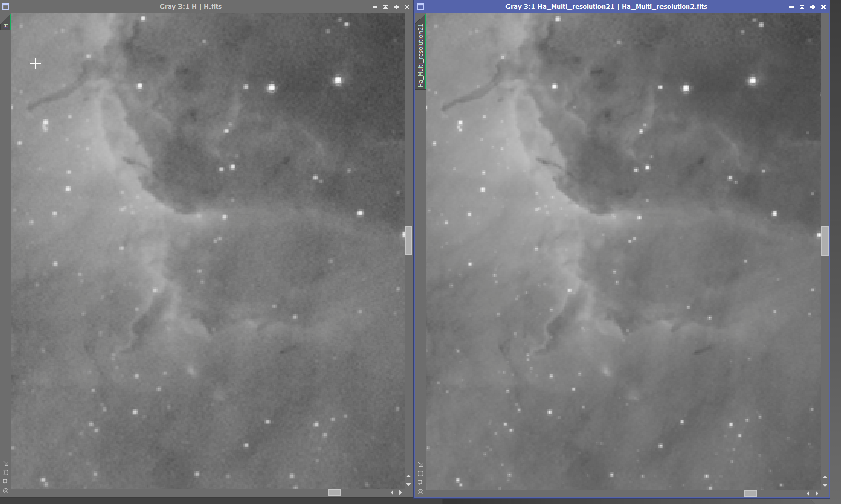This screenshot has height=504, width=841.
Task: Click the down scroll arrow in Ha_Multi_resolution2.fits window
Action: pos(825,485)
